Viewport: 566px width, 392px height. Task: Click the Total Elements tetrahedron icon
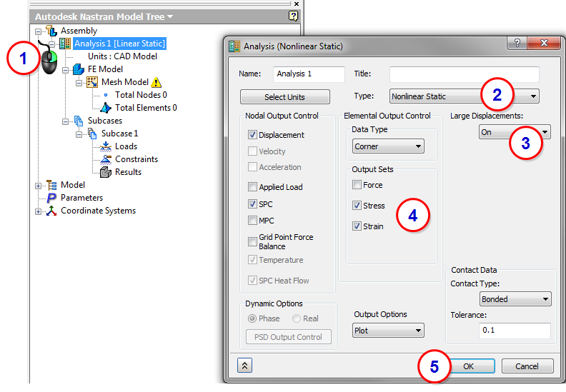106,108
